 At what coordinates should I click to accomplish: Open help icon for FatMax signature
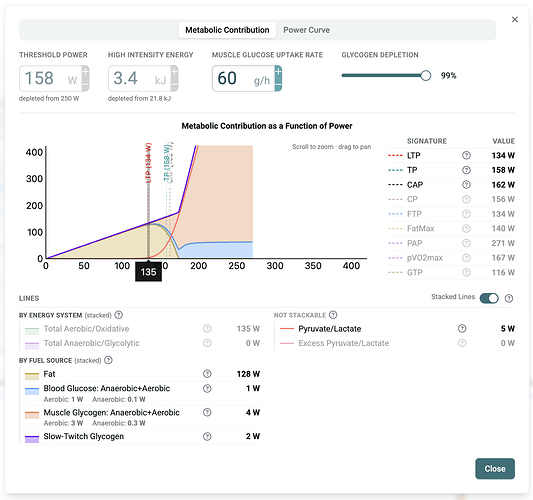(466, 228)
